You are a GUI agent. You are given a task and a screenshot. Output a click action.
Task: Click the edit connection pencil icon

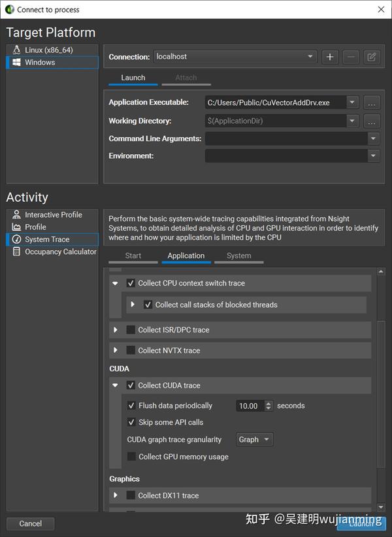[x=371, y=57]
